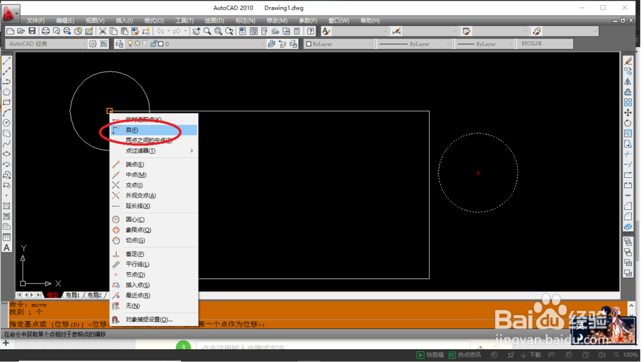Select the Line tool in draw toolbar

tap(6, 61)
